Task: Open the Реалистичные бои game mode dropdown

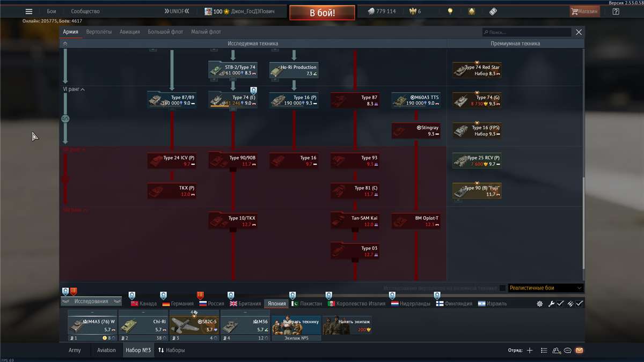Action: pos(545,288)
